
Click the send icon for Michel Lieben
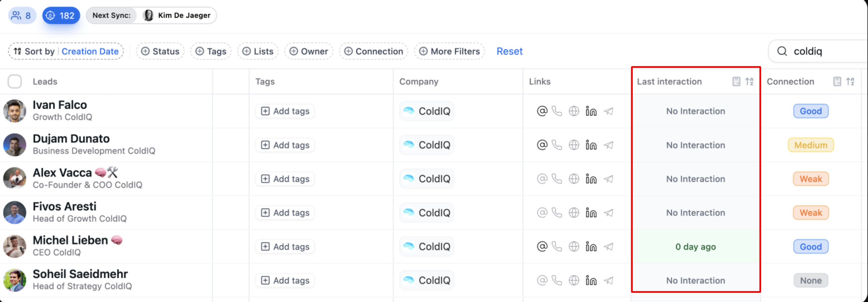click(x=608, y=246)
